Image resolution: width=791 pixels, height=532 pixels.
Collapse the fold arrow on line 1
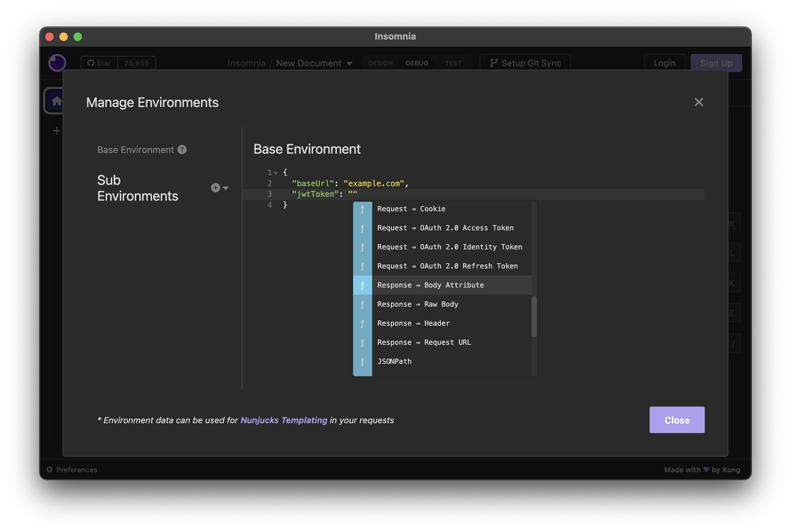(x=276, y=173)
